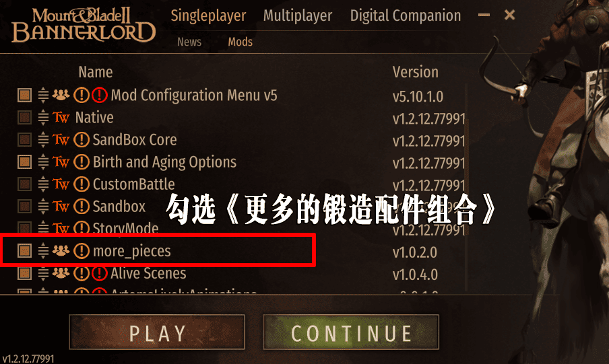Click reorder handle for Sandbox module

pyautogui.click(x=43, y=207)
